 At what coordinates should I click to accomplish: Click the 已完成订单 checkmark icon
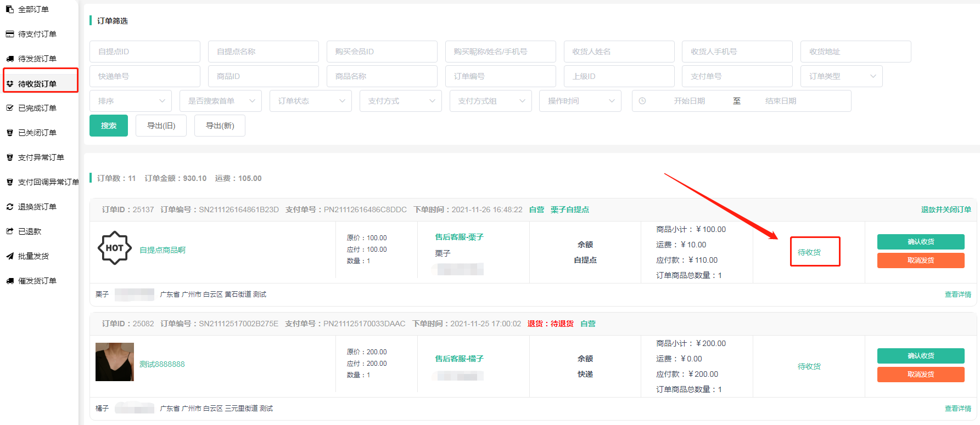click(x=10, y=108)
